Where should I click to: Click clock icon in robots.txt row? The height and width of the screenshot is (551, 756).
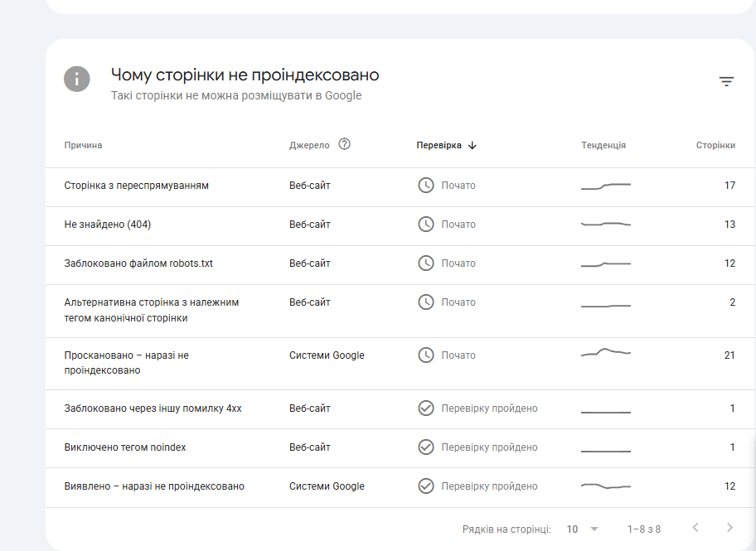426,263
